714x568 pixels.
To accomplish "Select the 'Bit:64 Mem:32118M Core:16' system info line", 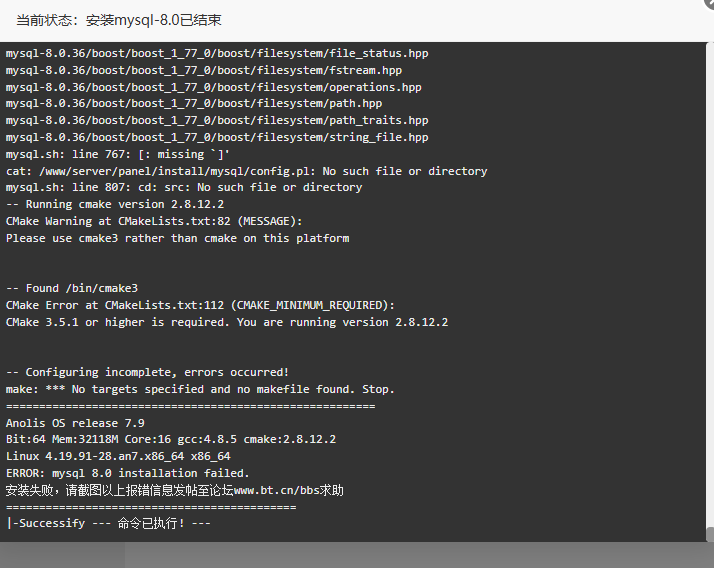I will [x=171, y=440].
